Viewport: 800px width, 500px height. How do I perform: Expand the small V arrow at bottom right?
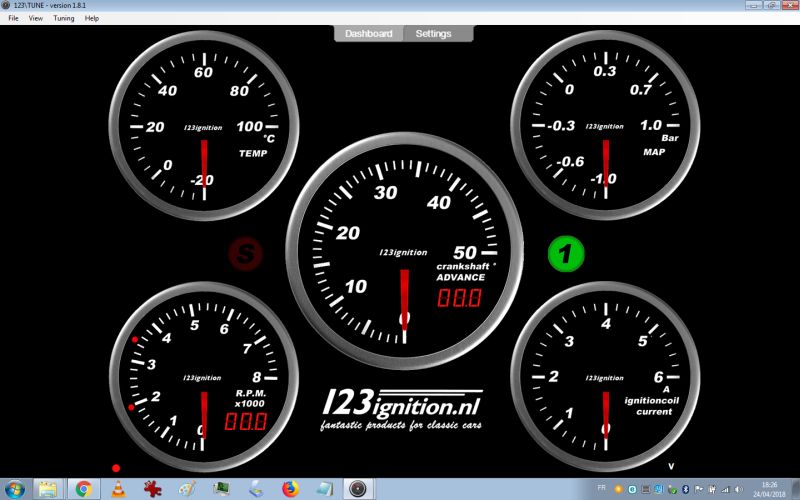(671, 466)
